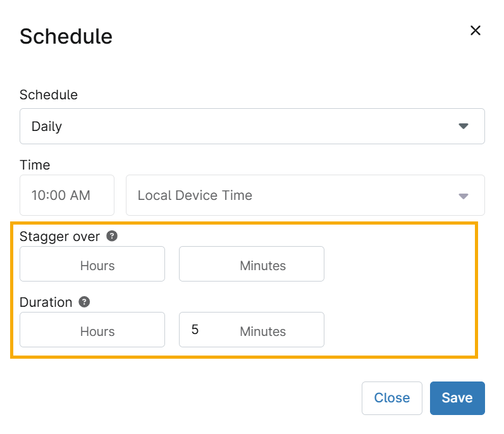The image size is (504, 434).
Task: Click the Duration label text
Action: [46, 302]
